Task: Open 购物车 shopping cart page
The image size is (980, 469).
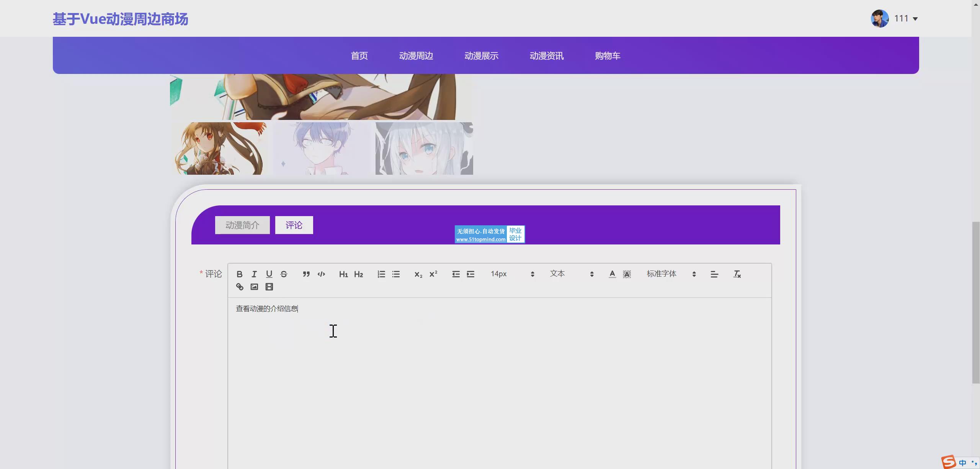Action: 608,56
